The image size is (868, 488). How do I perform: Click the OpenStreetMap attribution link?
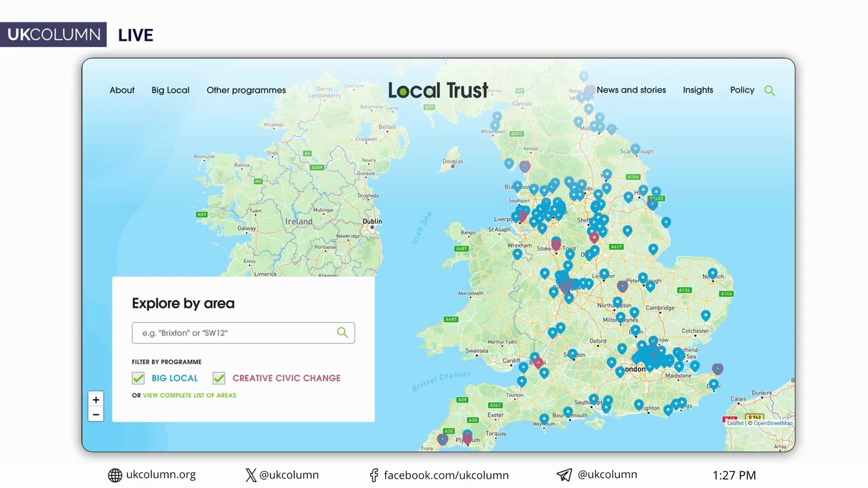[772, 423]
